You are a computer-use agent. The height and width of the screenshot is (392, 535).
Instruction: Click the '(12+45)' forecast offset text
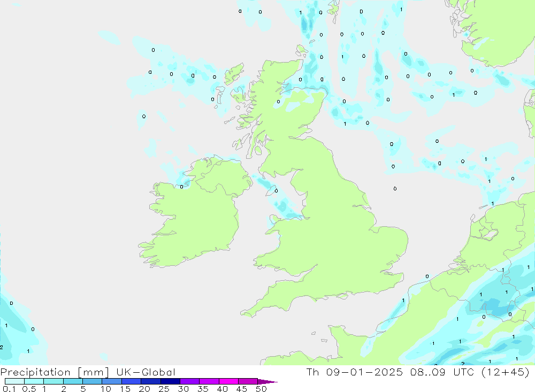click(x=506, y=372)
